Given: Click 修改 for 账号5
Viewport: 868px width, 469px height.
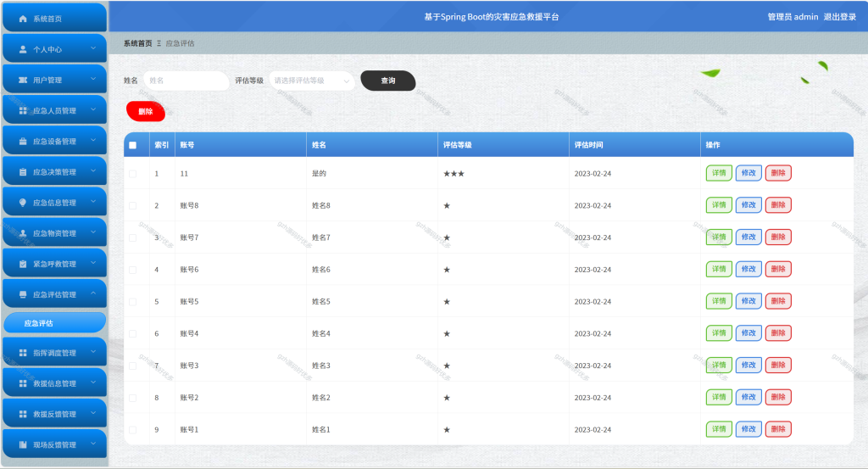Looking at the screenshot, I should 748,301.
